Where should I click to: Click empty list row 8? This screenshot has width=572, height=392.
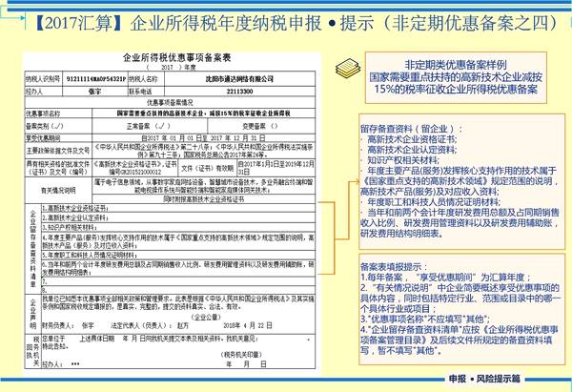178,290
